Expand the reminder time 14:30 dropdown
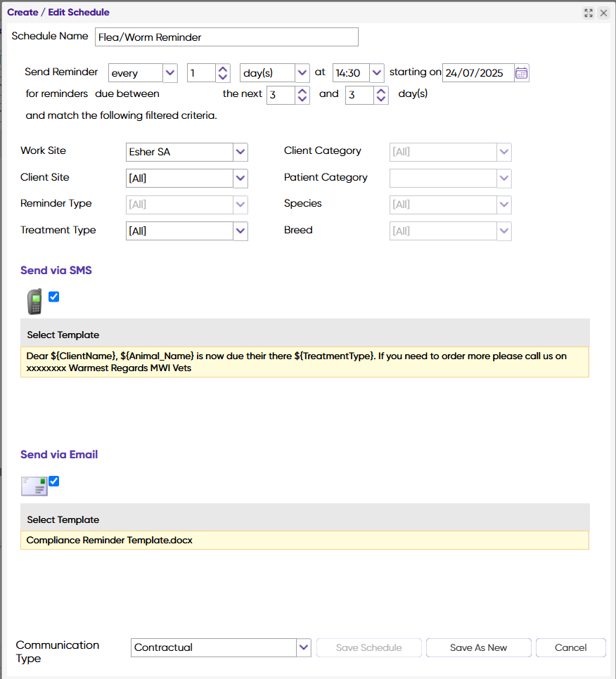Image resolution: width=616 pixels, height=679 pixels. (376, 73)
